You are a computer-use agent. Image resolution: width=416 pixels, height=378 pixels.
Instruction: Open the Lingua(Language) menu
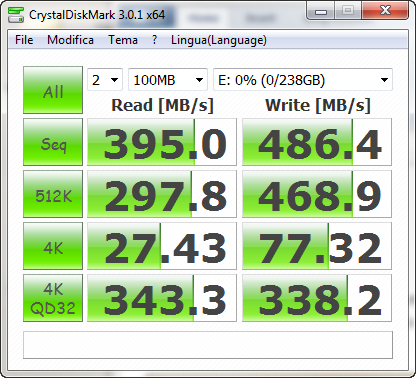pyautogui.click(x=219, y=40)
